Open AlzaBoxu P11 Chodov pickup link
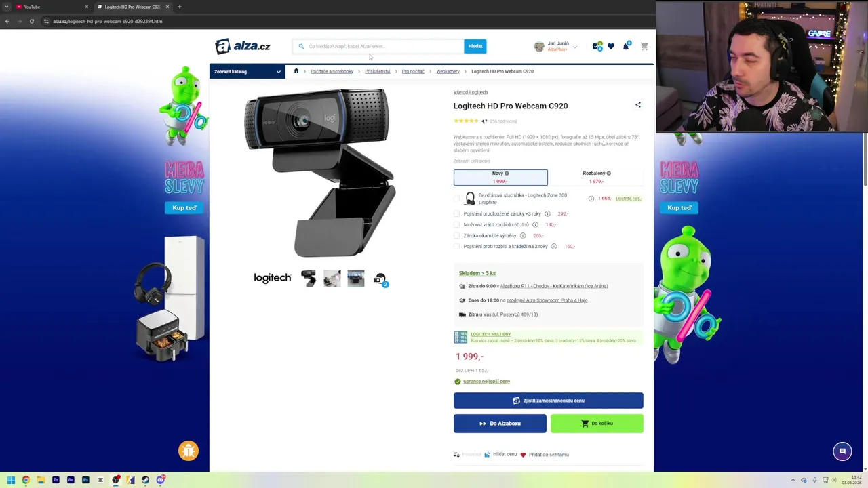The height and width of the screenshot is (488, 868). tap(554, 286)
